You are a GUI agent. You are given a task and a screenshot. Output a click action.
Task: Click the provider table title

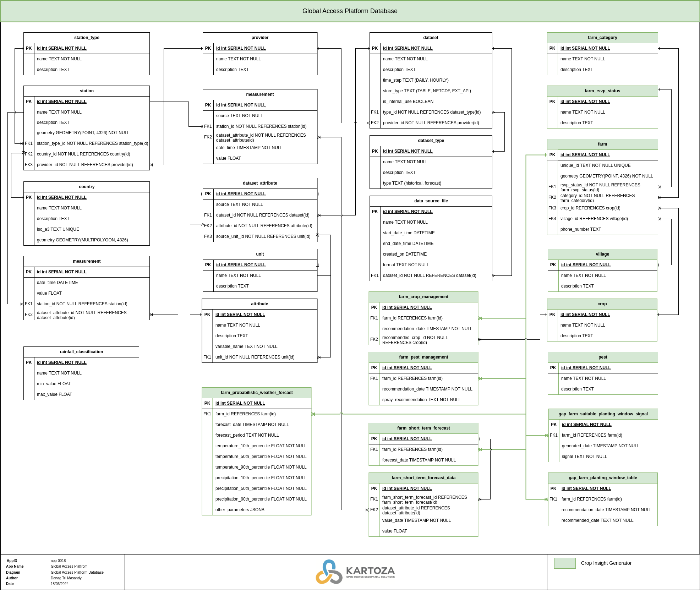260,37
